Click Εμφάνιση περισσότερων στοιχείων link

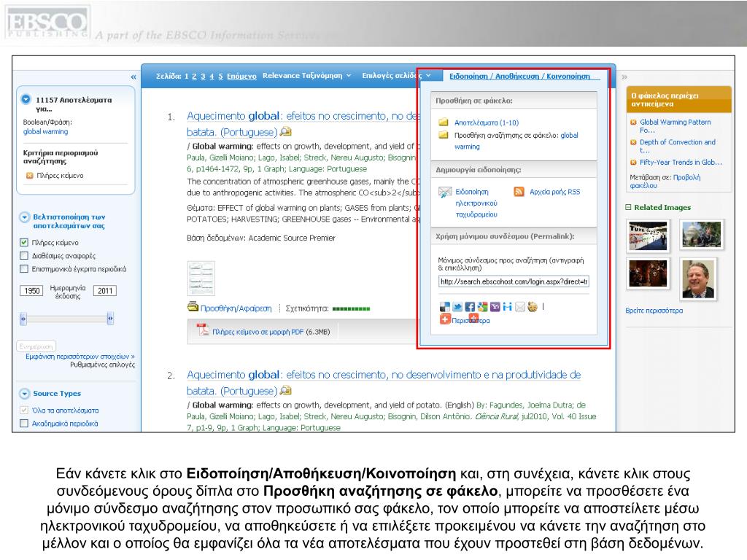click(x=80, y=356)
